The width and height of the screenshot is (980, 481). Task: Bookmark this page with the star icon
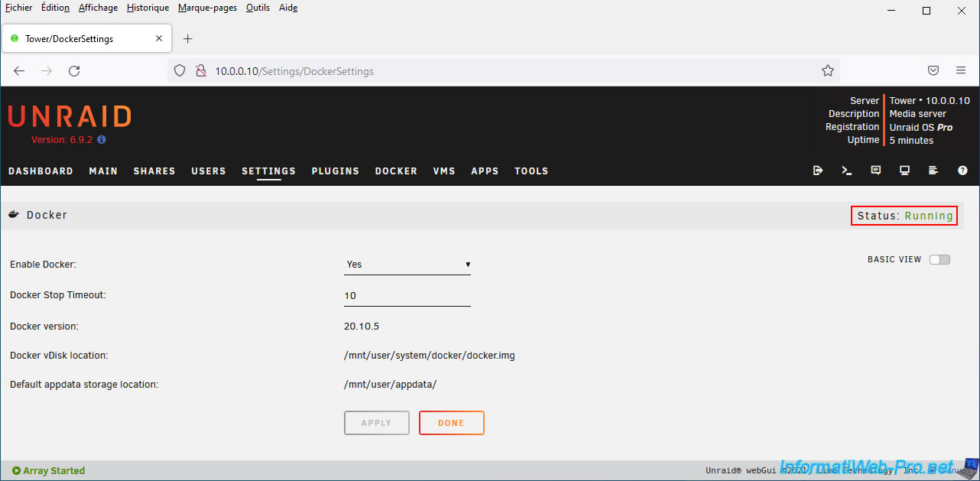[827, 70]
